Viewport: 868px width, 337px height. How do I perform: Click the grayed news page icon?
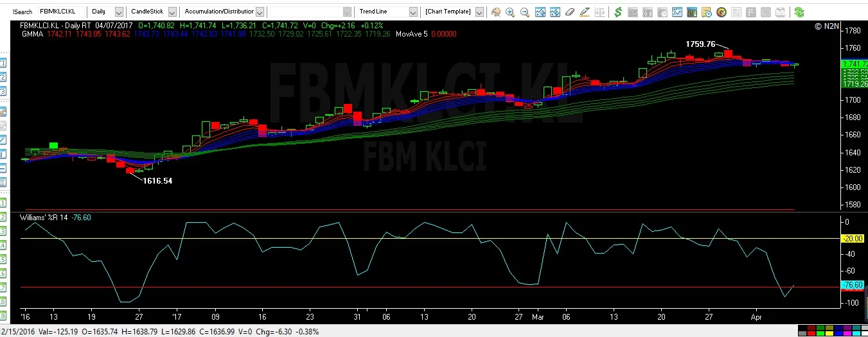[736, 12]
